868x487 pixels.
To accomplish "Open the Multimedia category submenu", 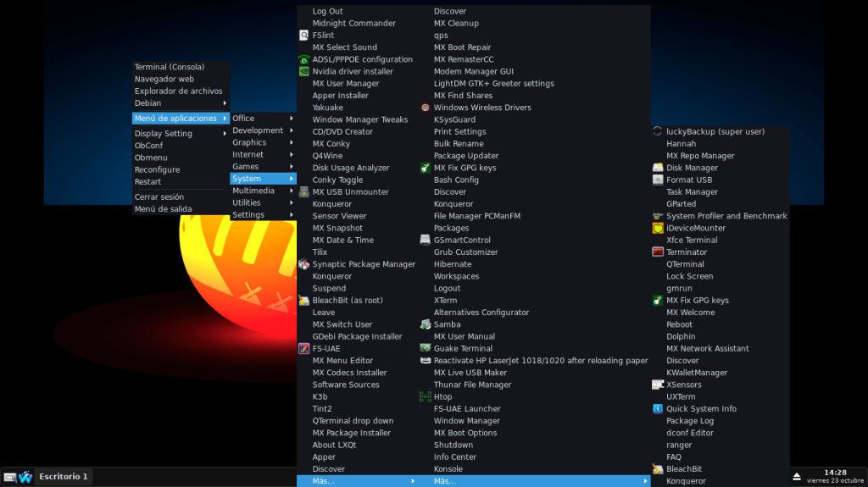I will [264, 191].
